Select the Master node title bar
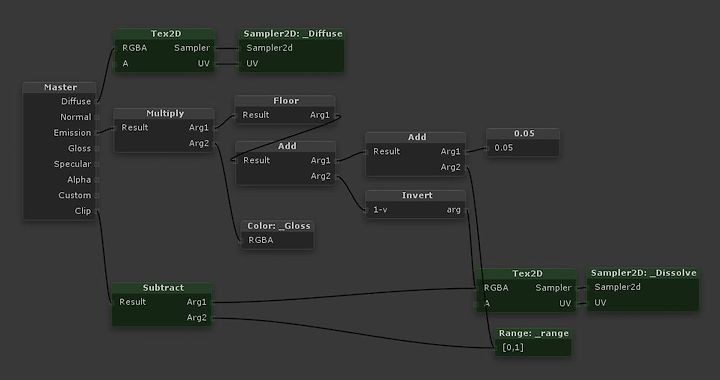720x380 pixels. point(60,87)
